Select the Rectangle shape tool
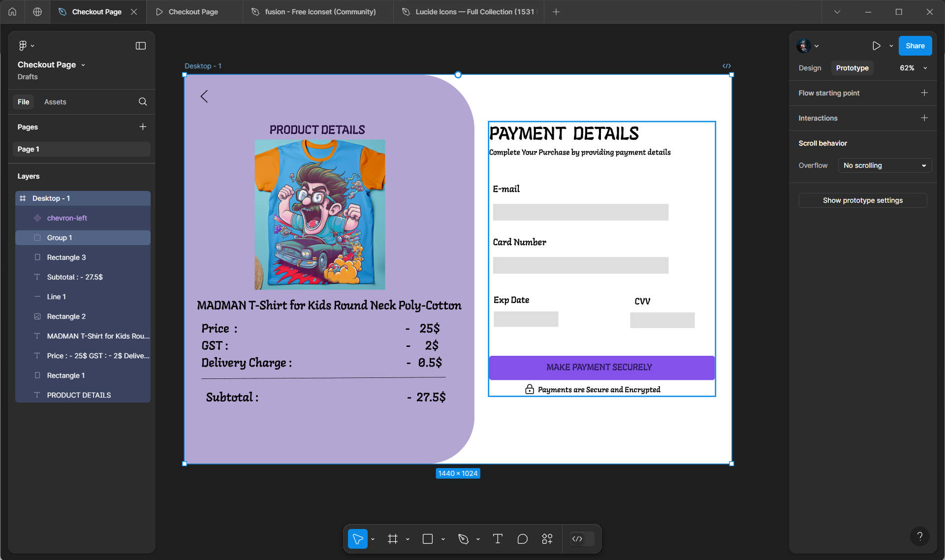This screenshot has height=560, width=945. point(427,539)
